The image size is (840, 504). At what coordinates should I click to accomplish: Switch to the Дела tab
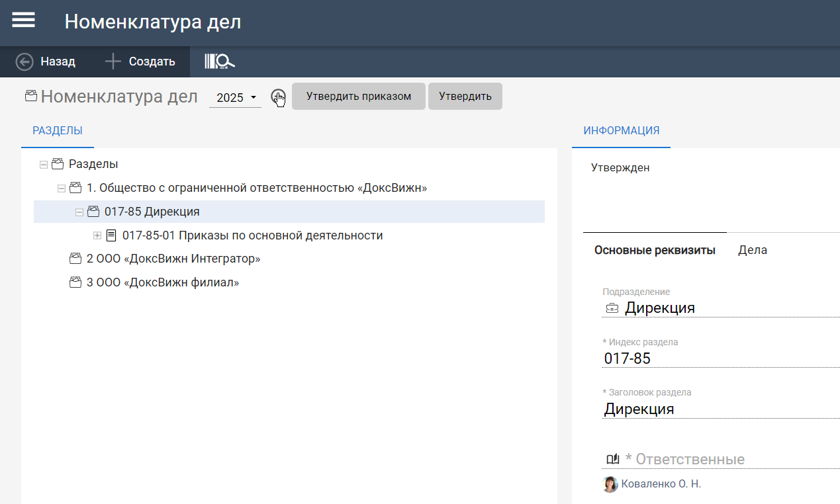pyautogui.click(x=752, y=250)
